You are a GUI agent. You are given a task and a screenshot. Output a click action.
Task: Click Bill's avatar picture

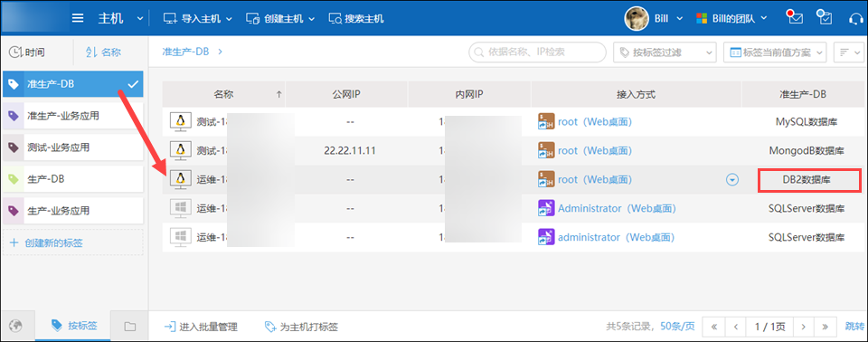click(637, 18)
